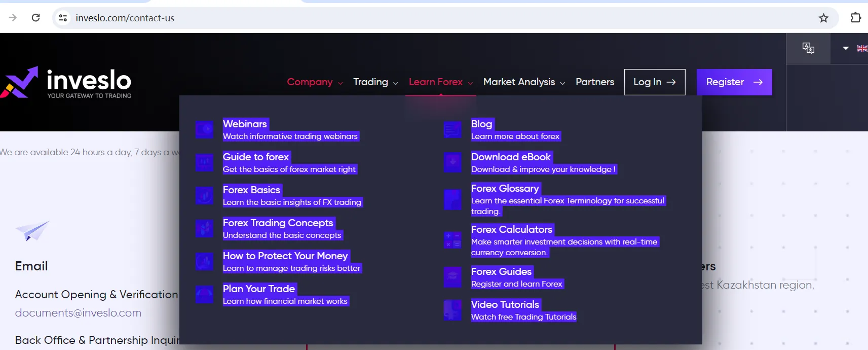868x350 pixels.
Task: Click the translate page icon
Action: (808, 48)
